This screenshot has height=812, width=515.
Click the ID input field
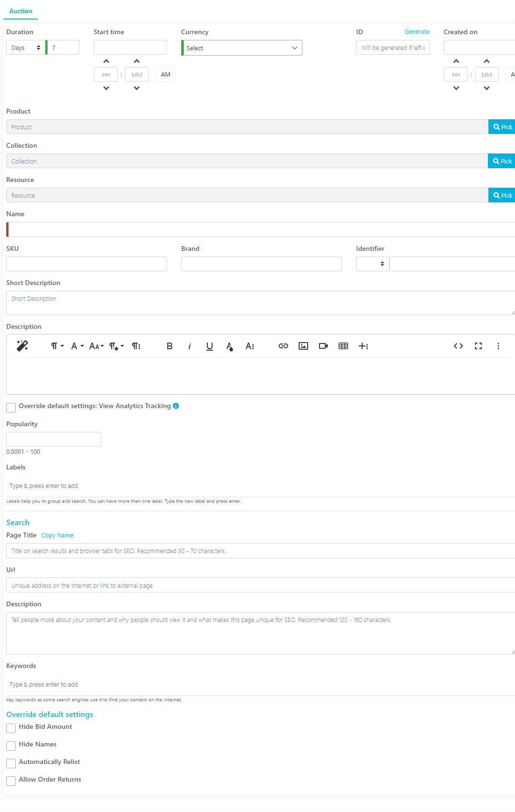coord(393,48)
